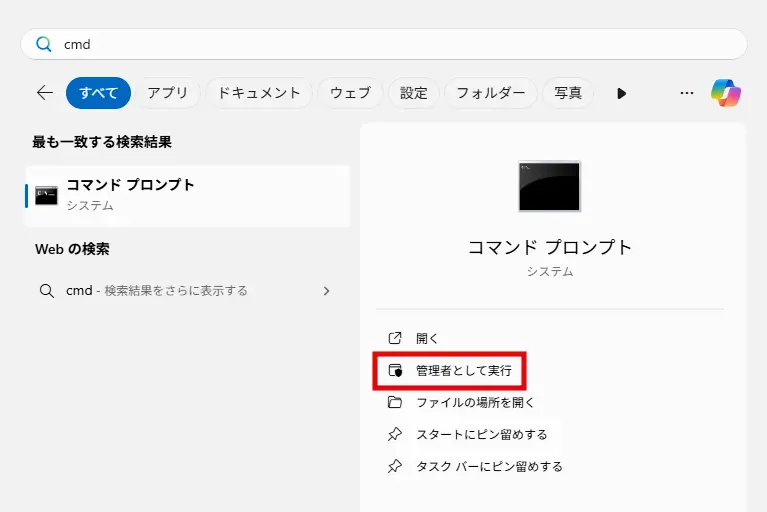
Task: Click the admin shield icon
Action: pyautogui.click(x=395, y=371)
